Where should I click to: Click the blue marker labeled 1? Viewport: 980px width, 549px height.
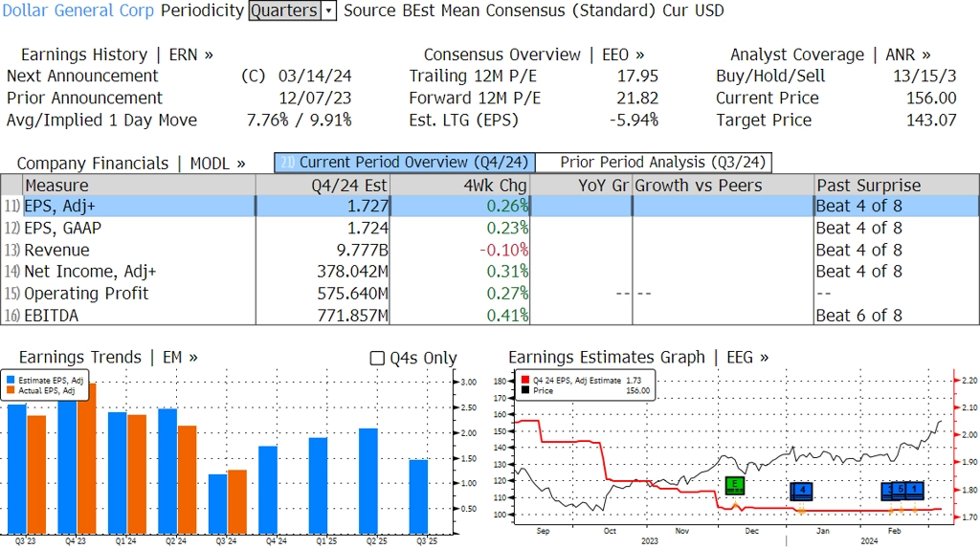coord(915,491)
